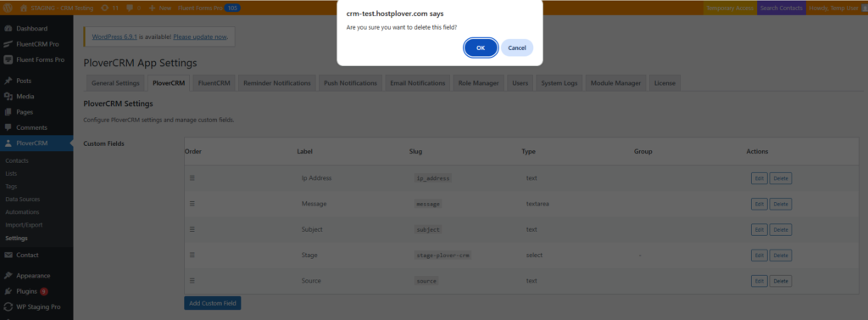Screen dimensions: 868x320
Task: Click the Search Contacts button
Action: (x=781, y=8)
